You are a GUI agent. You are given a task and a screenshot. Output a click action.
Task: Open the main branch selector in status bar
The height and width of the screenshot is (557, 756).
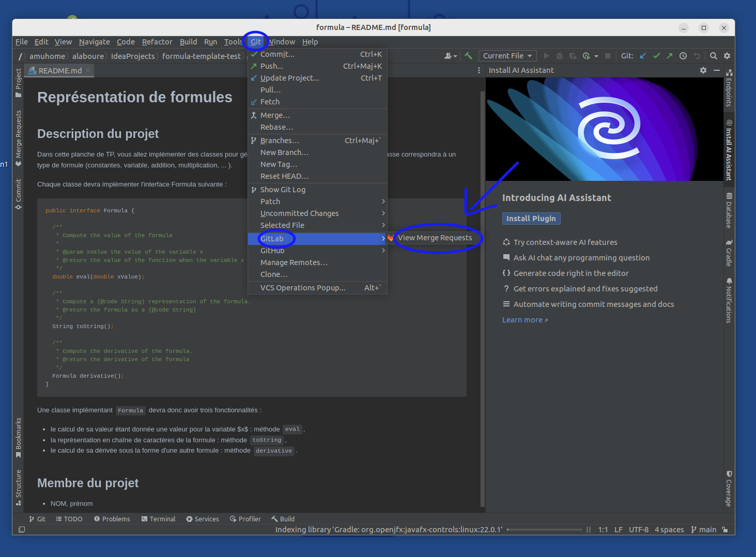coord(704,530)
